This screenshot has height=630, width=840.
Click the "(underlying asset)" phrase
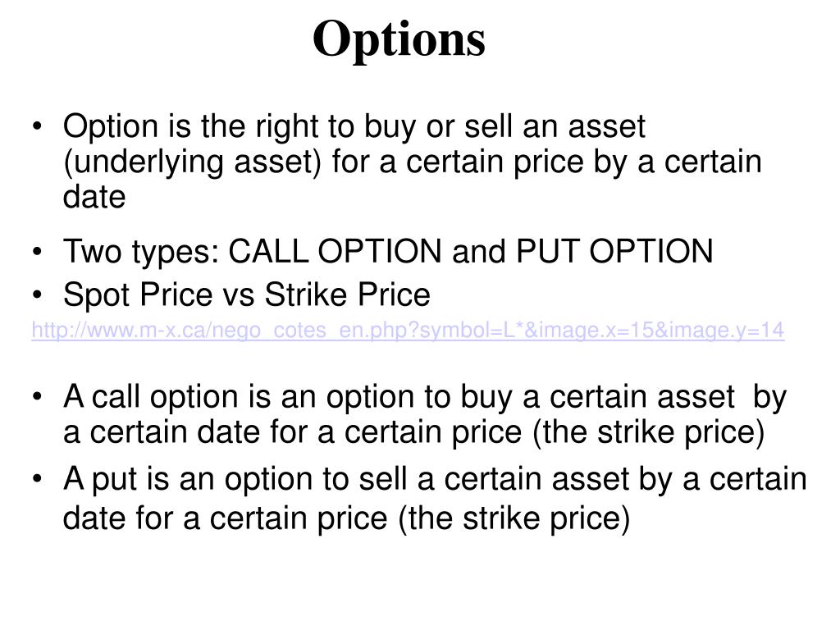(x=192, y=162)
